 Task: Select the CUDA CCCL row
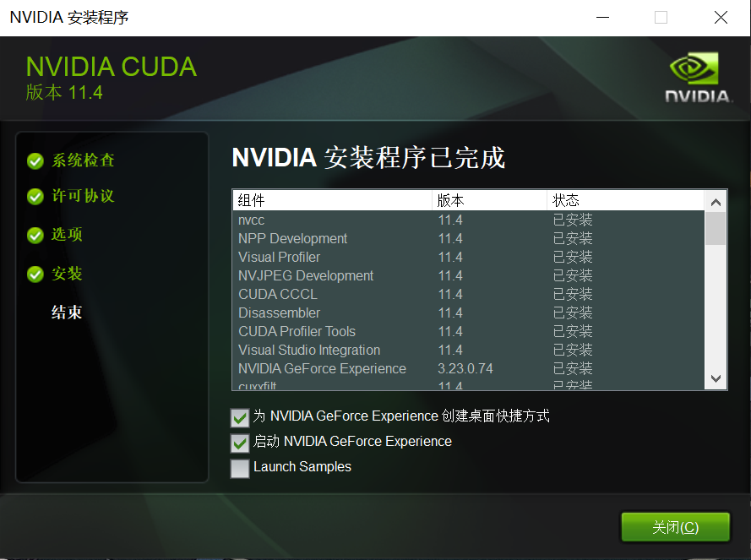pos(469,294)
